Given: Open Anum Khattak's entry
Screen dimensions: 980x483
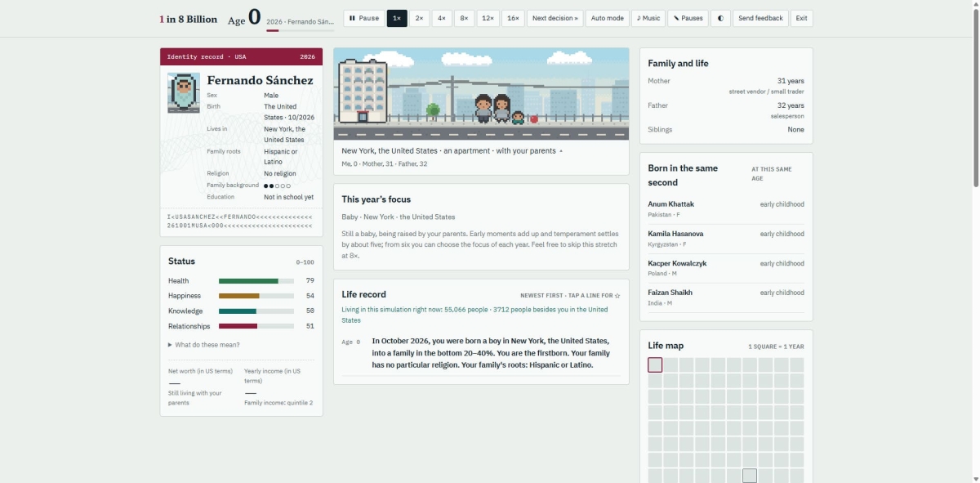Looking at the screenshot, I should coord(726,208).
